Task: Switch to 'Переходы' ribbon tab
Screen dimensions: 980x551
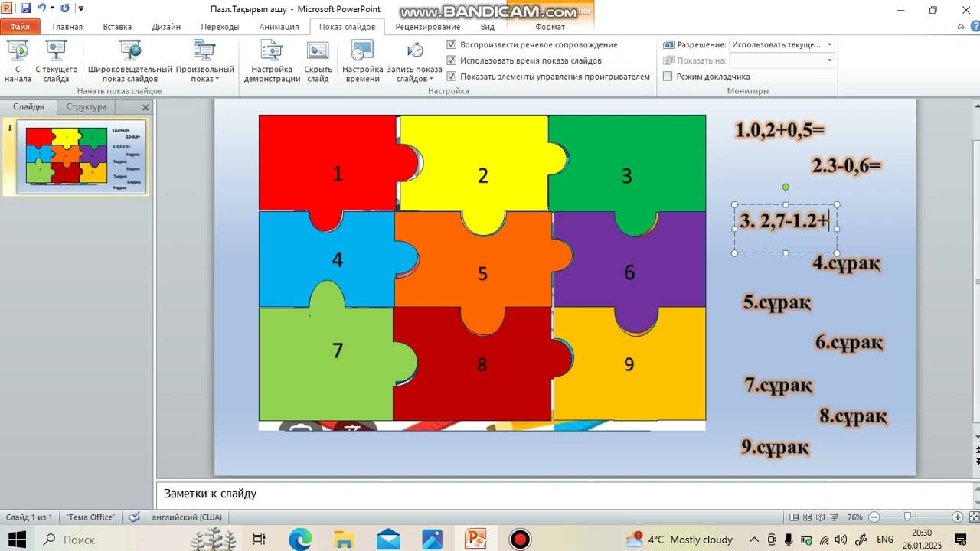Action: click(220, 27)
